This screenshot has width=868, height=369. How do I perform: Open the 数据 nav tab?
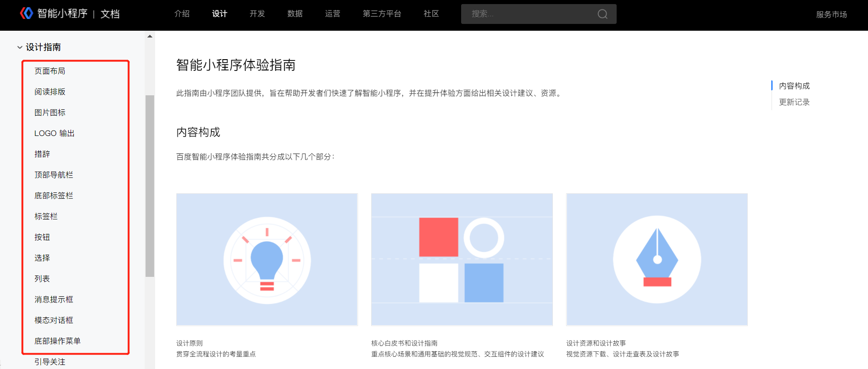(x=295, y=14)
